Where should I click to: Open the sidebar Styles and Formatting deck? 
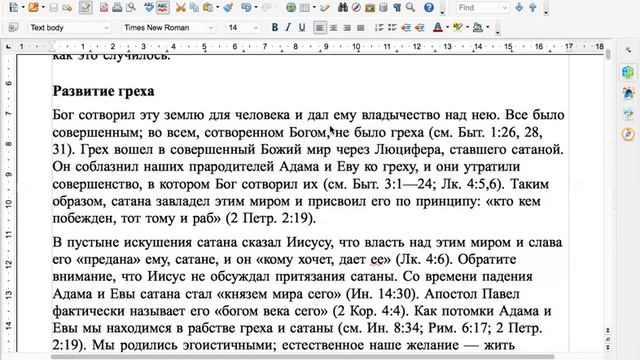point(628,93)
